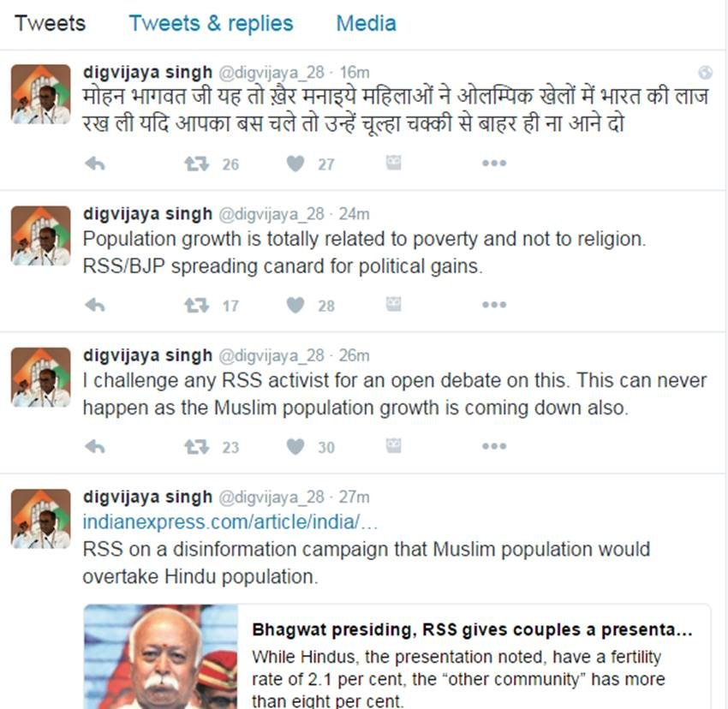
Task: Like the tweet with 28 likes
Action: [295, 306]
